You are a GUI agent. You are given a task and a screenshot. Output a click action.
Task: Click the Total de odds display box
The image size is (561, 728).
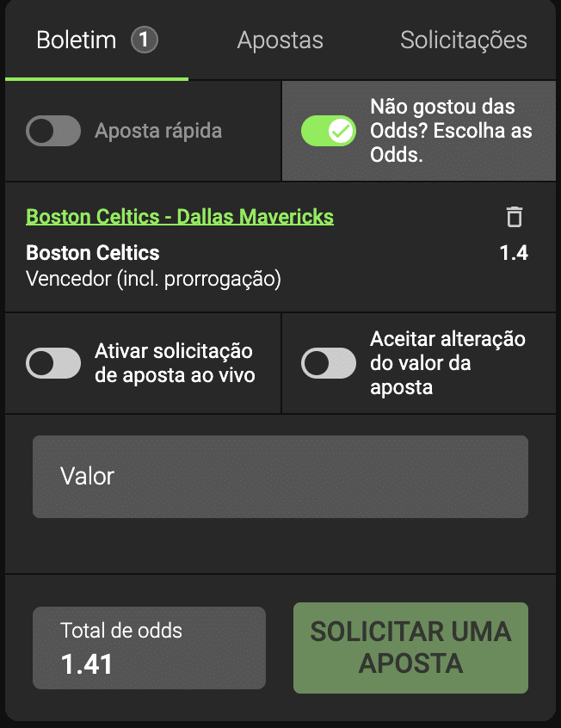coord(148,648)
